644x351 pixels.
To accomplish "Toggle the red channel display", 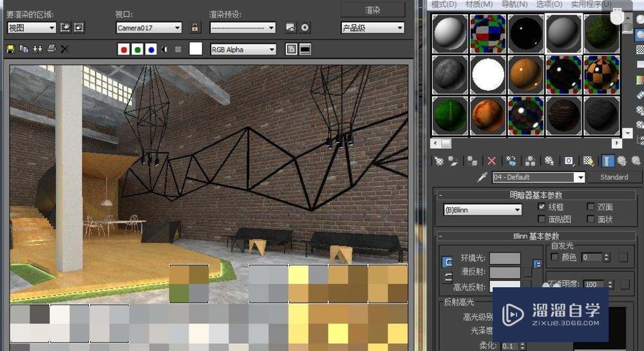I will pos(123,49).
